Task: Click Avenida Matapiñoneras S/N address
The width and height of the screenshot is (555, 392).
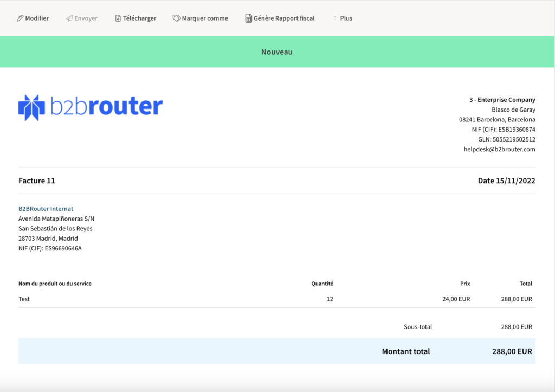Action: pyautogui.click(x=56, y=219)
